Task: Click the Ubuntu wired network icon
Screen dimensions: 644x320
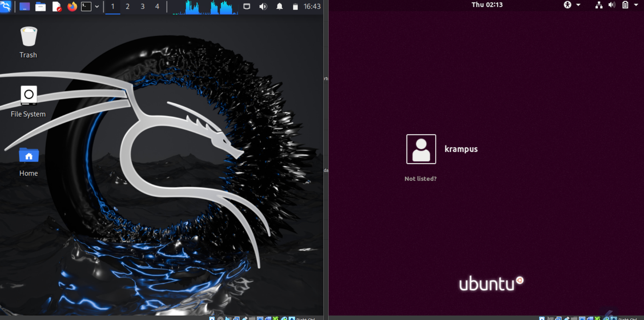Action: pyautogui.click(x=599, y=5)
